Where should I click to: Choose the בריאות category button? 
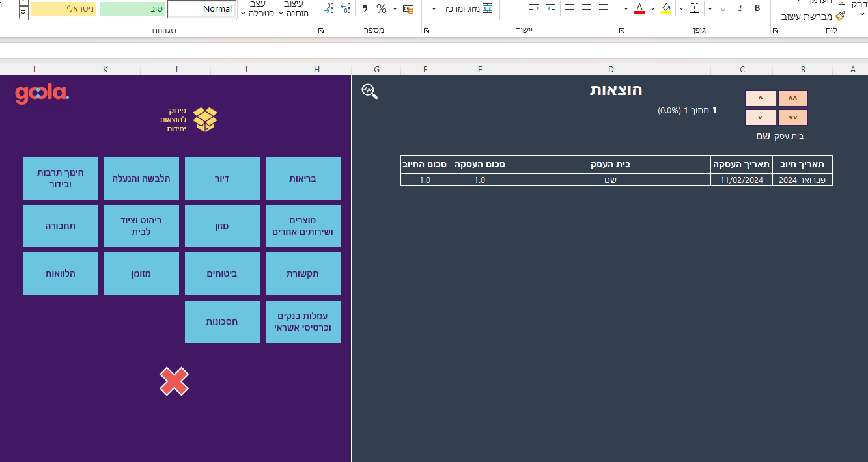(303, 178)
